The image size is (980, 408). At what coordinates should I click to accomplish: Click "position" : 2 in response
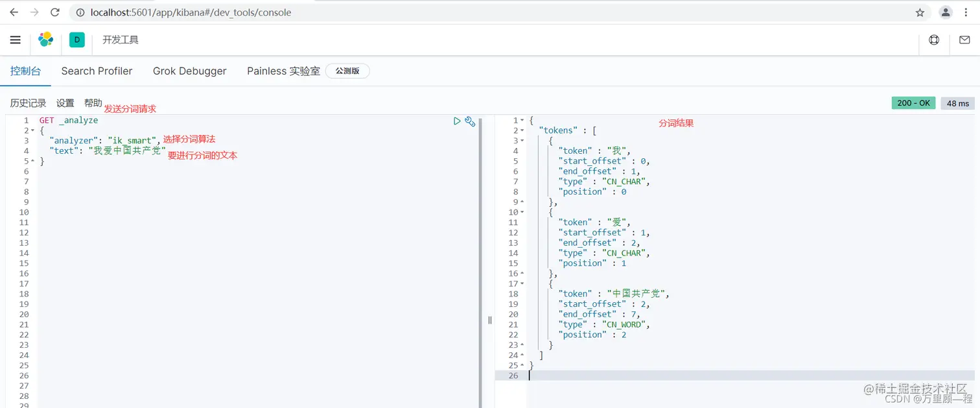[592, 335]
